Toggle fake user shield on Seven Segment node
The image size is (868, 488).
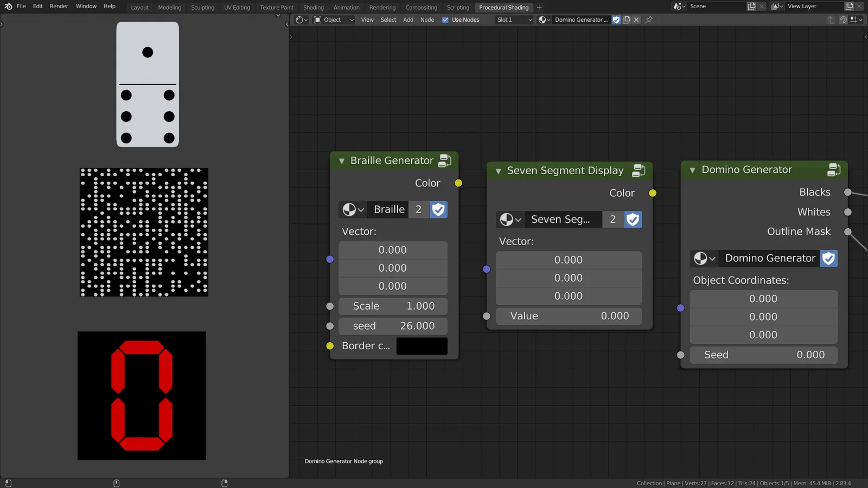[x=633, y=220]
